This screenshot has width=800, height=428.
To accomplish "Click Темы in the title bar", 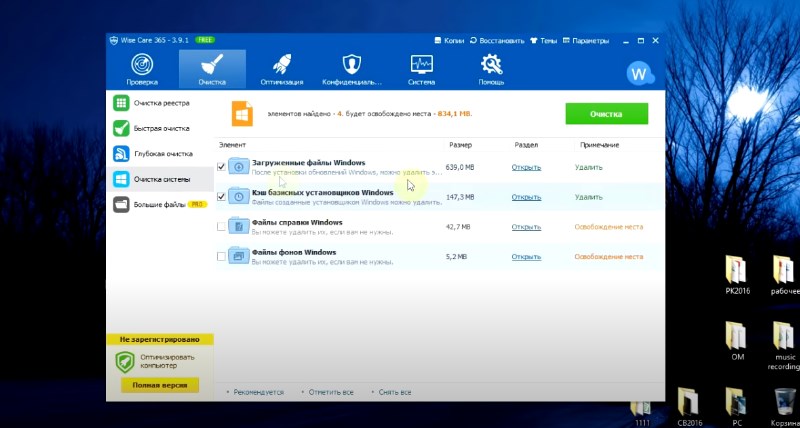I will 544,41.
